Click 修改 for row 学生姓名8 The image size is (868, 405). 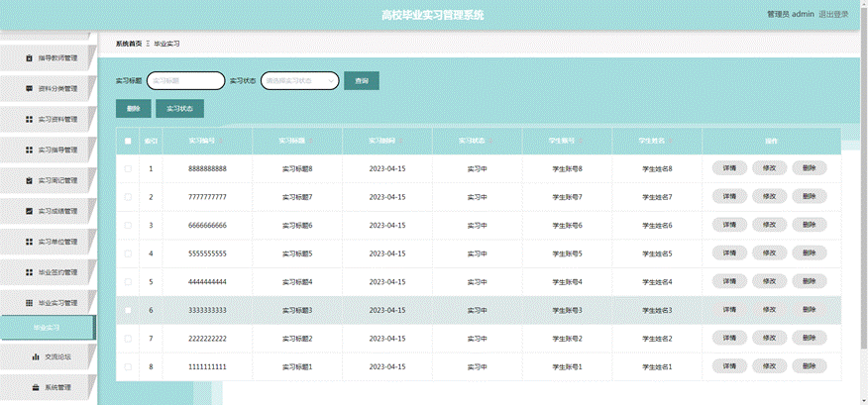click(x=770, y=168)
